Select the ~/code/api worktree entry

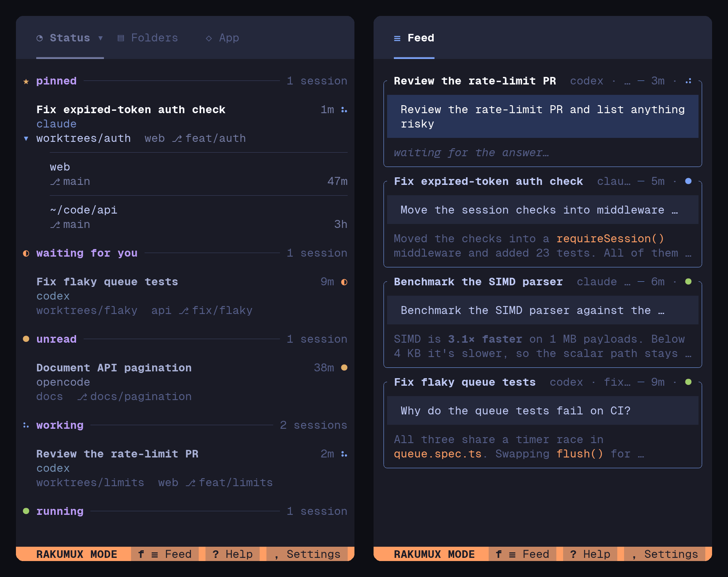pos(199,217)
